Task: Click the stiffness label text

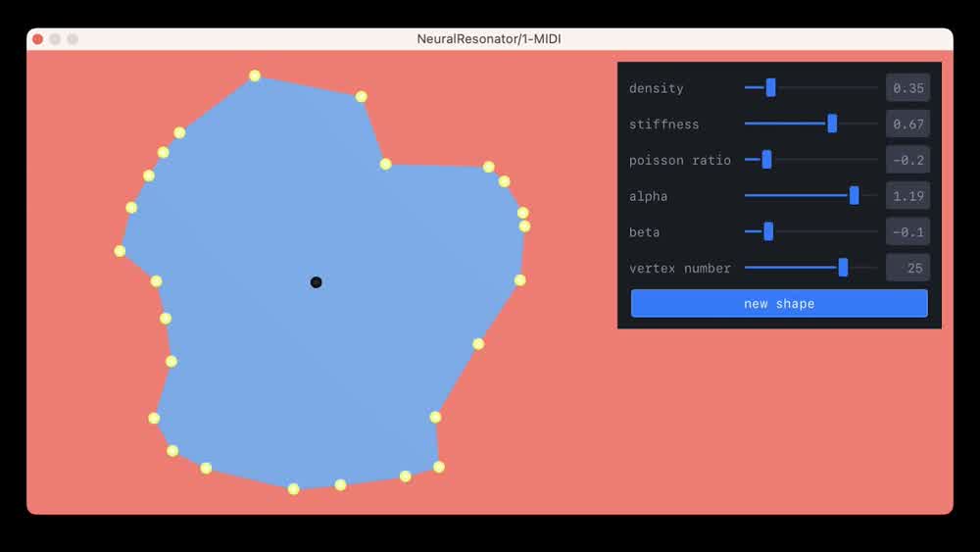Action: pyautogui.click(x=663, y=124)
